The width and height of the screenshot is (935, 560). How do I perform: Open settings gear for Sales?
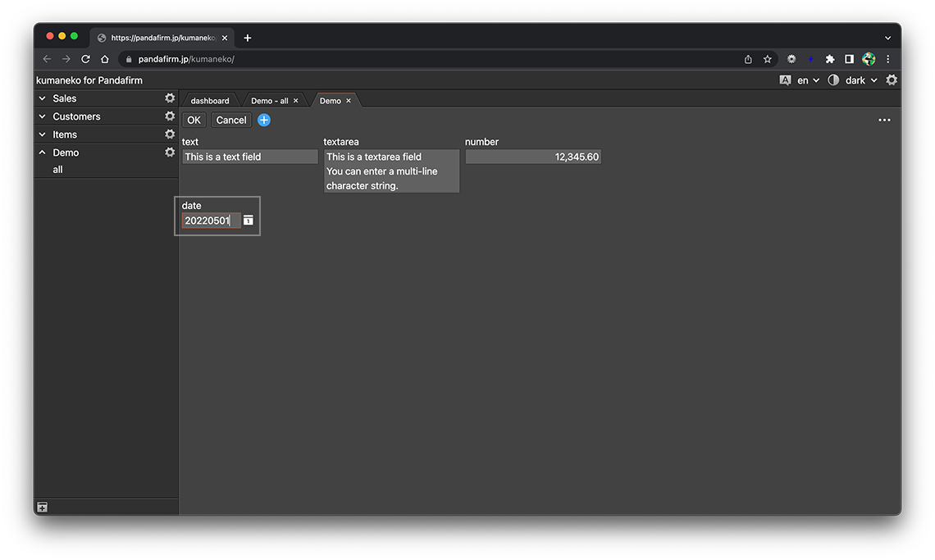pos(170,98)
